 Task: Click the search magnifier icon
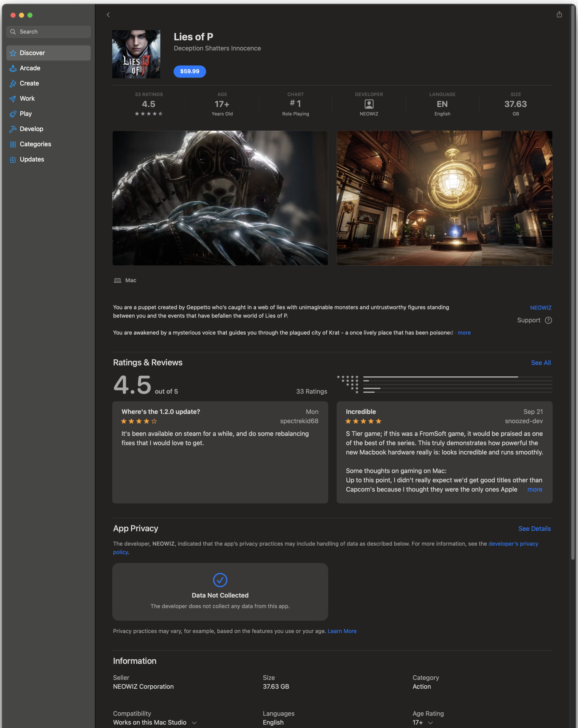[13, 32]
